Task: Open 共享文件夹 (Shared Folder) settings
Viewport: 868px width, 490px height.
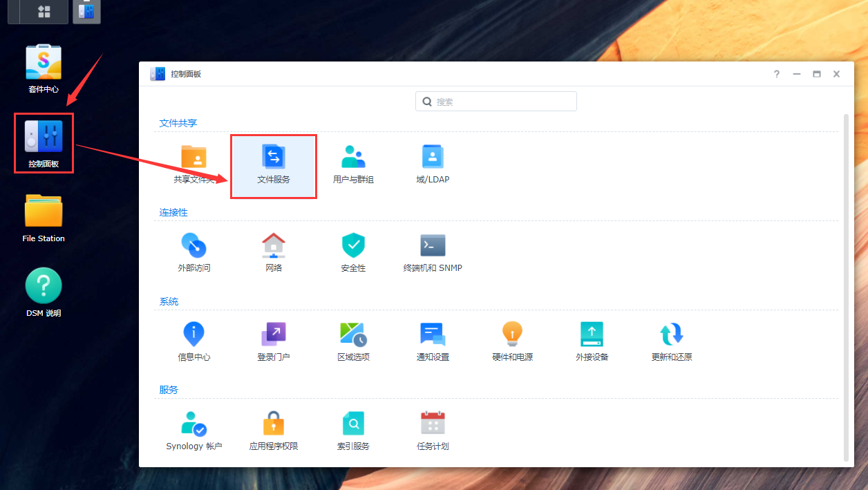Action: tap(194, 162)
